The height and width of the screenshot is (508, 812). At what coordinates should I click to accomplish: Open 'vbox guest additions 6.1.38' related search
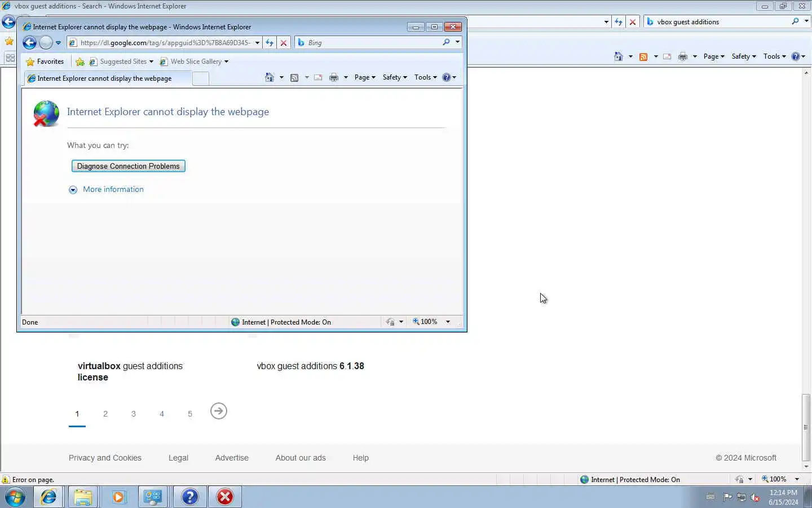pyautogui.click(x=311, y=366)
